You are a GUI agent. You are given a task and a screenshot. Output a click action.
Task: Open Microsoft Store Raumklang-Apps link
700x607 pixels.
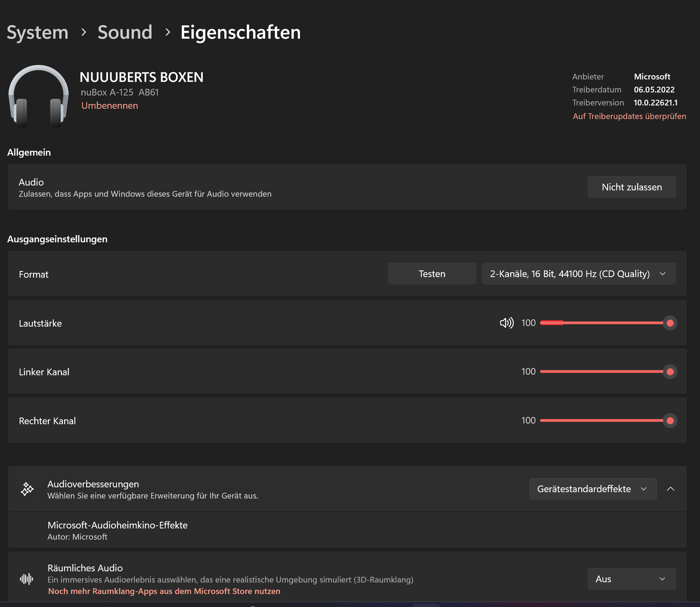click(164, 591)
